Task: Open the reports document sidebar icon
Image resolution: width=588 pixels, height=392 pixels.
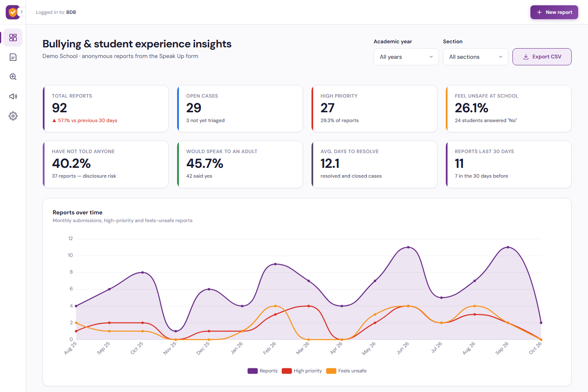Action: pyautogui.click(x=13, y=57)
